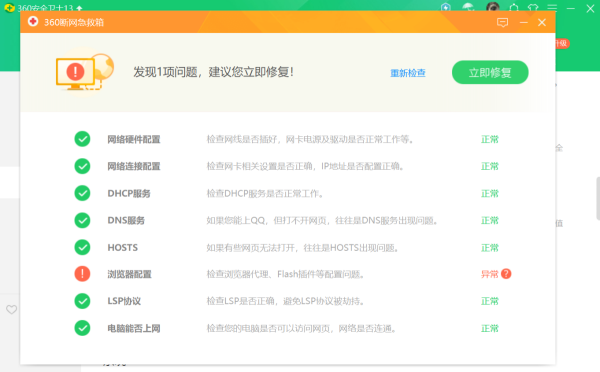Select the 浏览器配置 row label

pyautogui.click(x=129, y=274)
